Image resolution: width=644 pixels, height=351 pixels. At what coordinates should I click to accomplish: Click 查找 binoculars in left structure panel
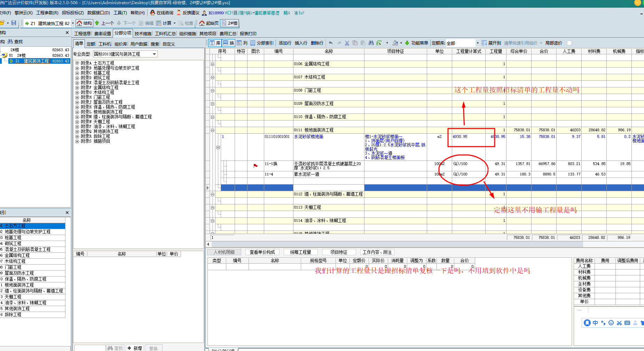10,41
